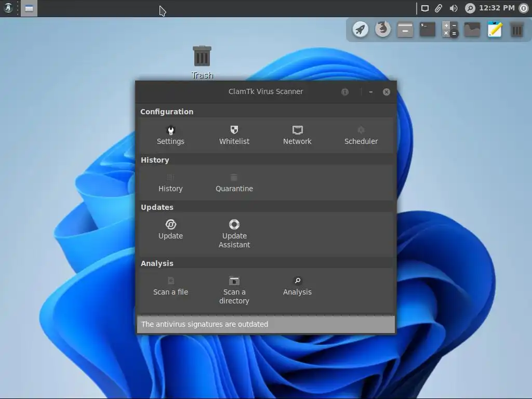Open the Firefox browser from dock
This screenshot has width=532, height=399.
pos(383,30)
